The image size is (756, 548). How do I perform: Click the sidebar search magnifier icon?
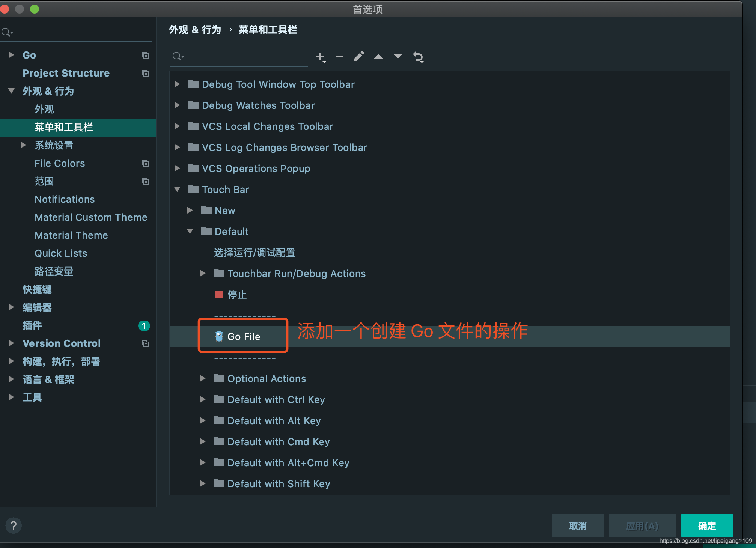[x=7, y=32]
